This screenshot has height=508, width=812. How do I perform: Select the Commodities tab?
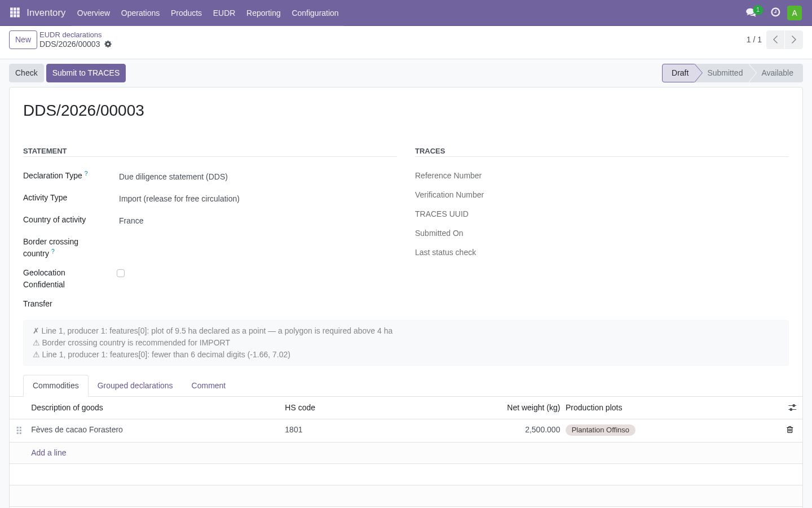point(56,386)
